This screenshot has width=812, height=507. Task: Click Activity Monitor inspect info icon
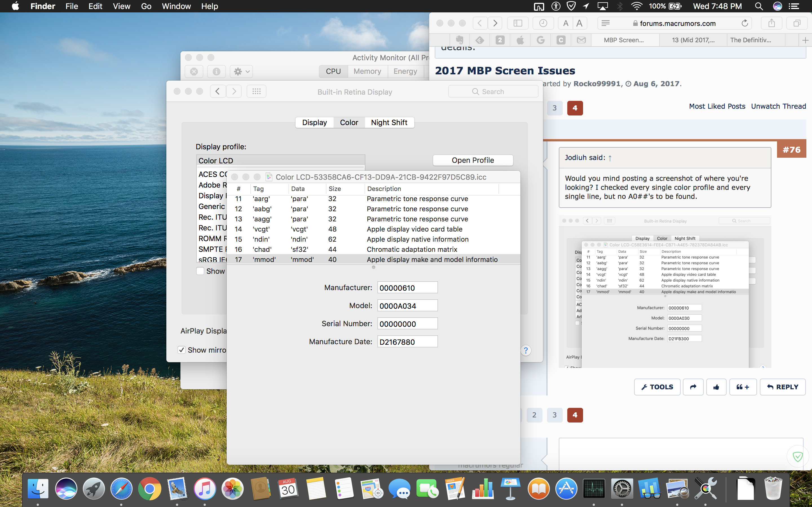[x=217, y=72]
